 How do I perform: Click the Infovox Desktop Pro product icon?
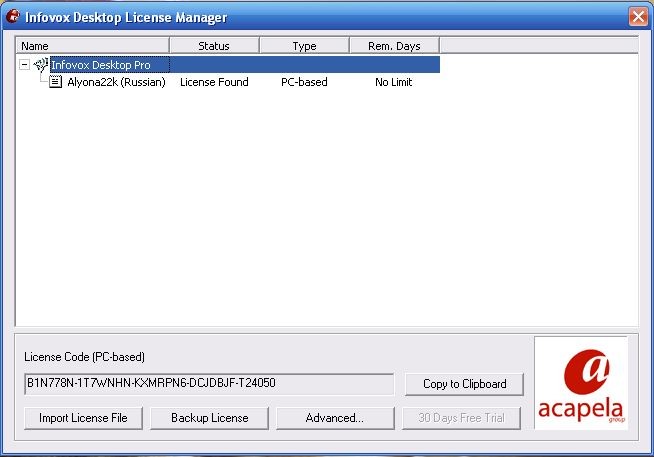coord(41,65)
